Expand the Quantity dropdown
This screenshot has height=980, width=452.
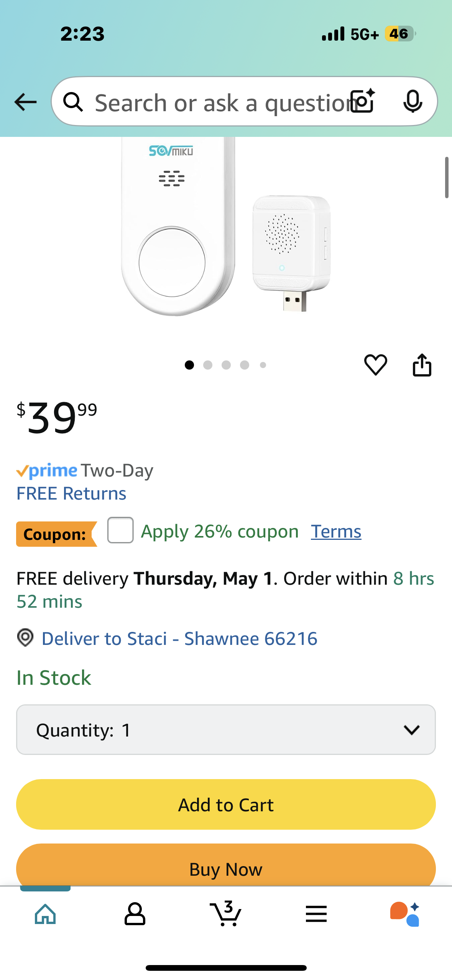coord(226,730)
